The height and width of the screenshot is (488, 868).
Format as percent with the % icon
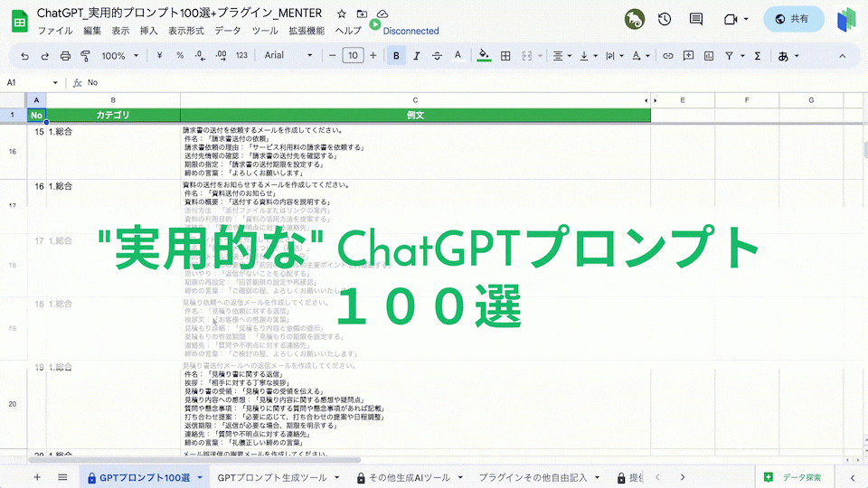coord(180,55)
